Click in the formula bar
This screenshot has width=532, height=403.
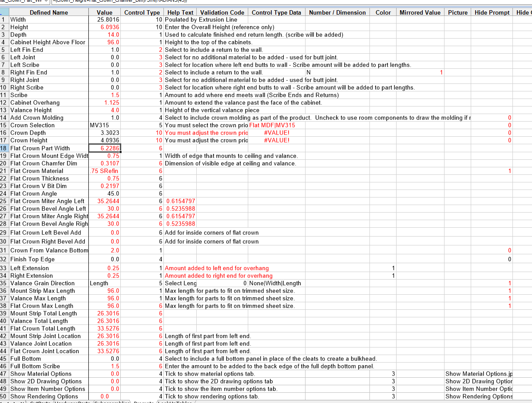[292, 1]
